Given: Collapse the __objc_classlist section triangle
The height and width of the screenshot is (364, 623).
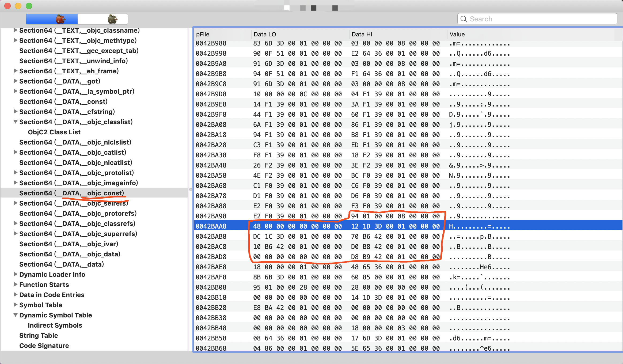Looking at the screenshot, I should coord(16,122).
